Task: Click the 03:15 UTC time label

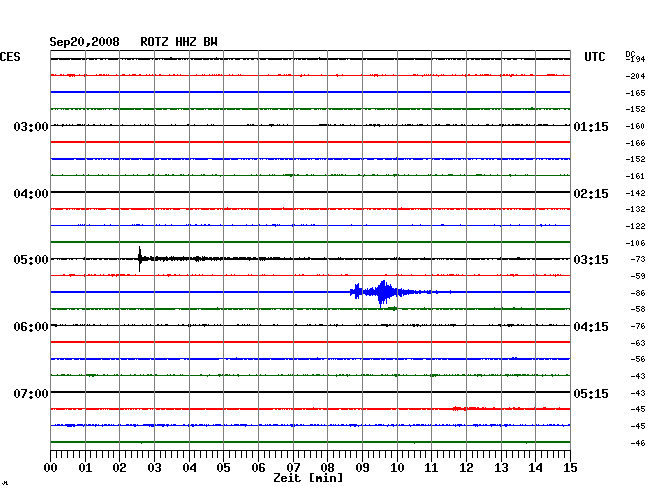Action: tap(591, 260)
